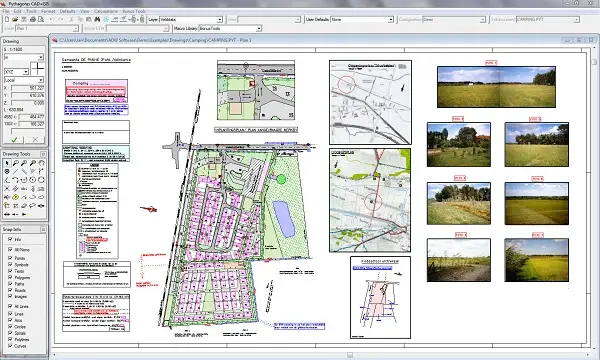This screenshot has width=600, height=360.
Task: Open the Calculations menu
Action: [x=106, y=11]
